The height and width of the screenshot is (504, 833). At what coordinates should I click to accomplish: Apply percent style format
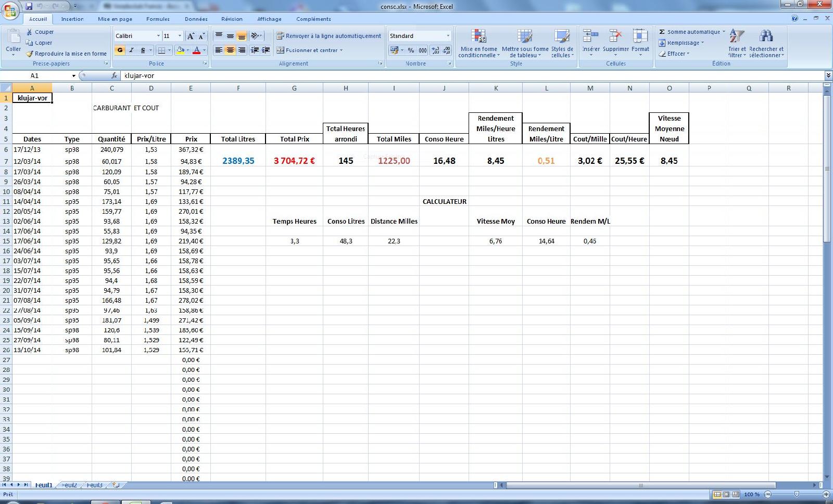[x=411, y=50]
